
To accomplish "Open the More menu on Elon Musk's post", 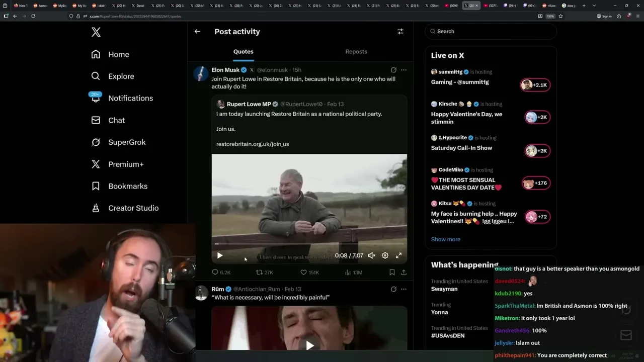I will [x=404, y=70].
